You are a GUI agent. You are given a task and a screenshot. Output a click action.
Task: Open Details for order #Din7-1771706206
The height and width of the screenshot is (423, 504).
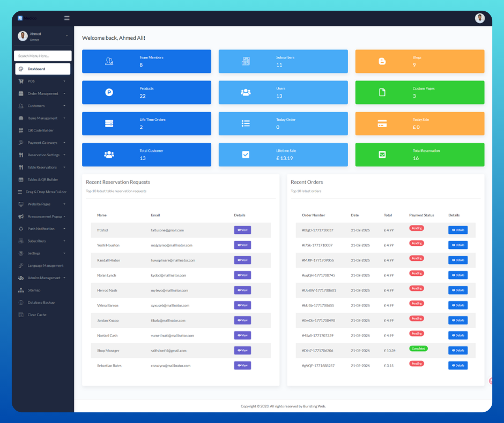coord(457,351)
